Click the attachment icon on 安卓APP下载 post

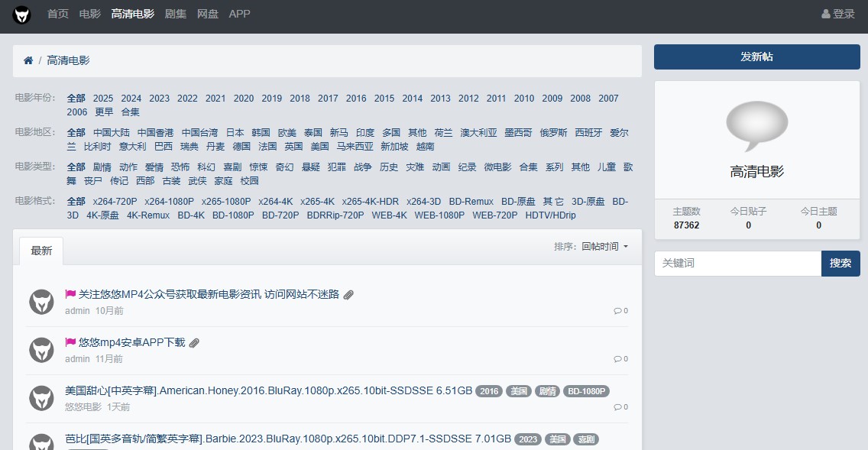pos(194,343)
